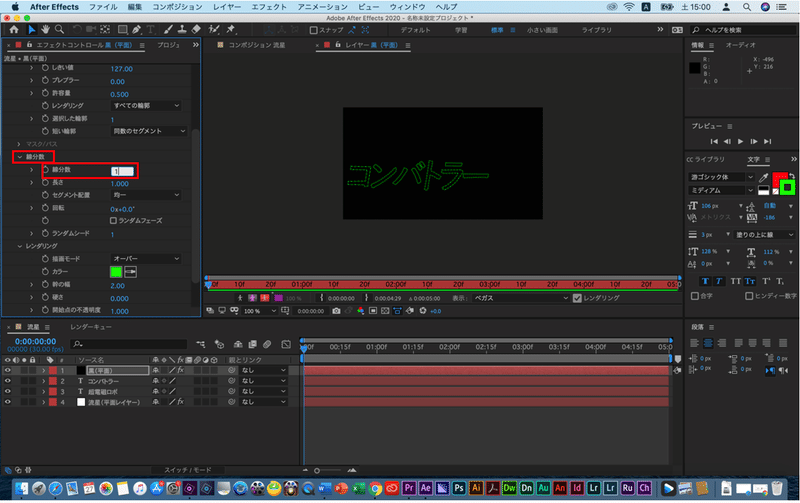Toggle the ヒンディー数字 checkbox
This screenshot has height=503, width=800.
point(748,296)
